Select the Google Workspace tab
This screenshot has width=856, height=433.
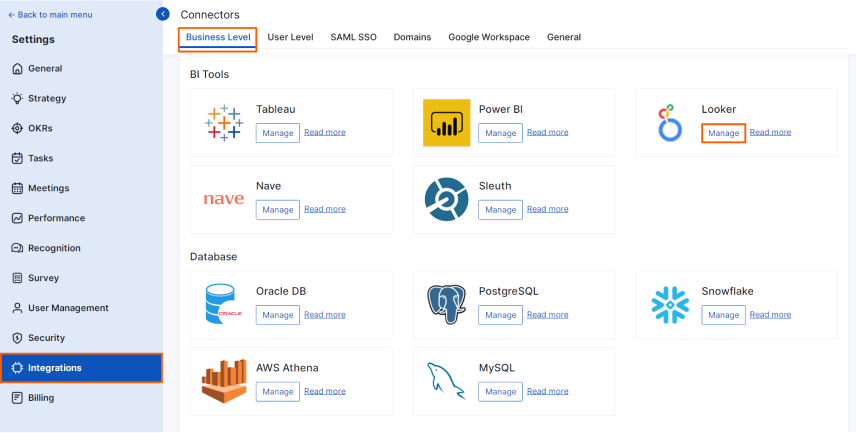pyautogui.click(x=489, y=37)
